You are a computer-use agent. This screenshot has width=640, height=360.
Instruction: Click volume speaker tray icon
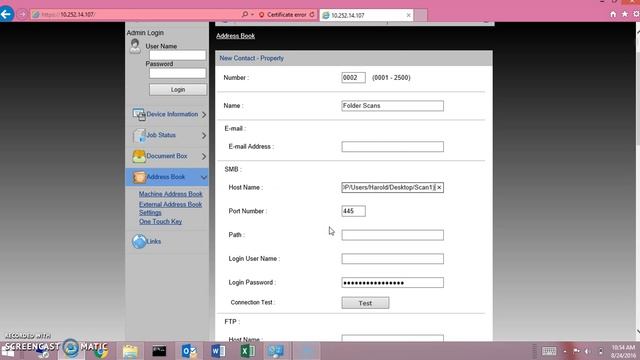coord(588,351)
